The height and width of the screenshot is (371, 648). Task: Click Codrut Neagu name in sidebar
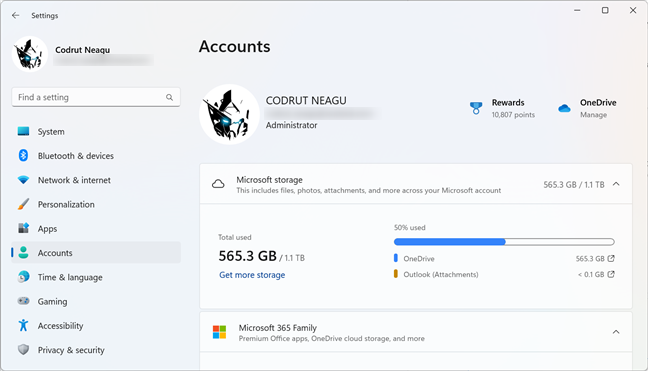click(83, 50)
